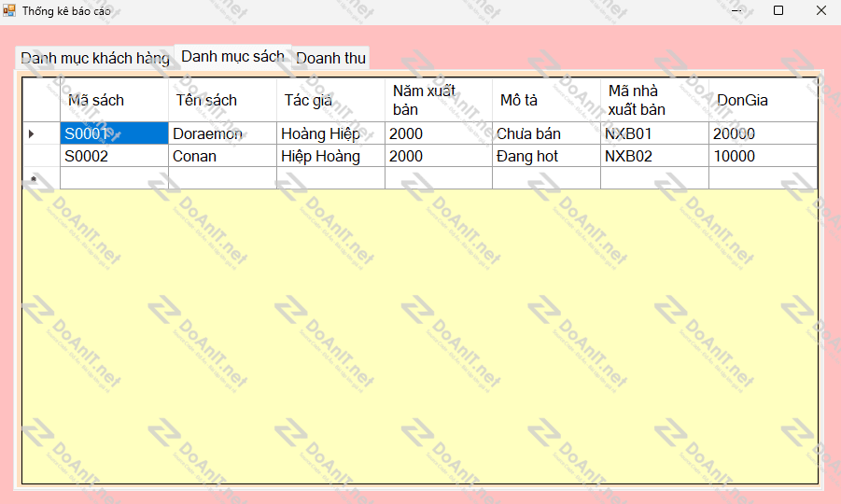Image resolution: width=841 pixels, height=504 pixels.
Task: Click the 10000 price cell
Action: click(x=762, y=156)
